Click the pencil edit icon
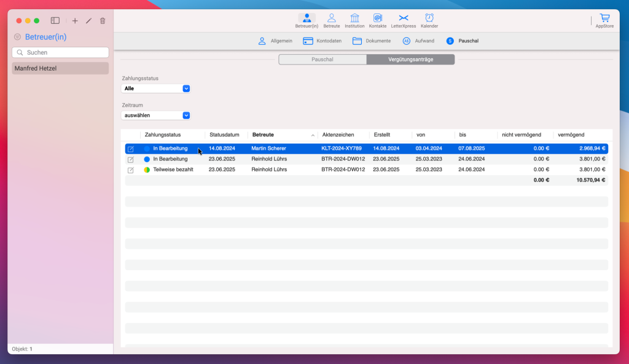 pyautogui.click(x=88, y=21)
